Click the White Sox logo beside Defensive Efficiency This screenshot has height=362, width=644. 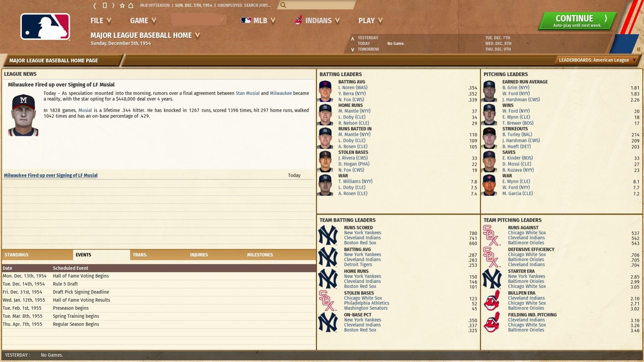pyautogui.click(x=492, y=257)
